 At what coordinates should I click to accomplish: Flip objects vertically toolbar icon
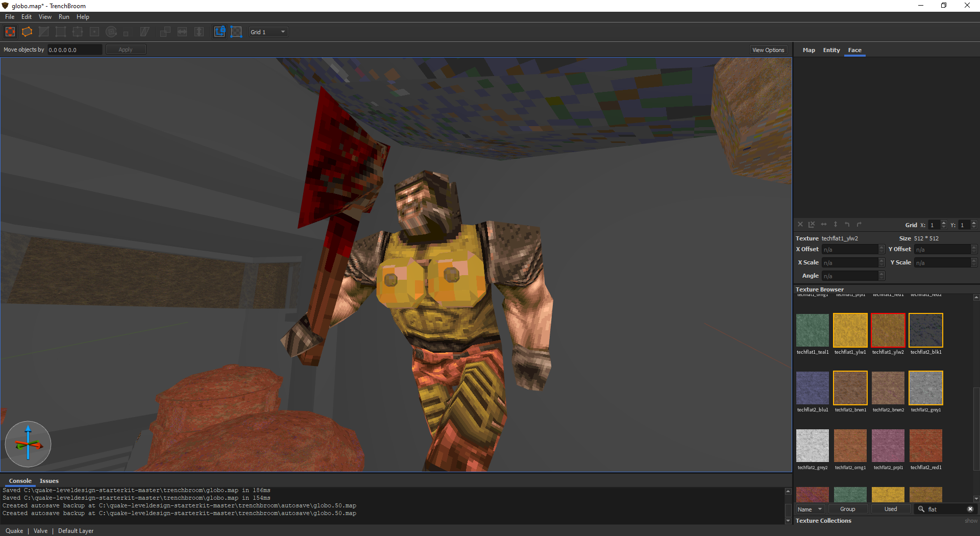tap(199, 32)
